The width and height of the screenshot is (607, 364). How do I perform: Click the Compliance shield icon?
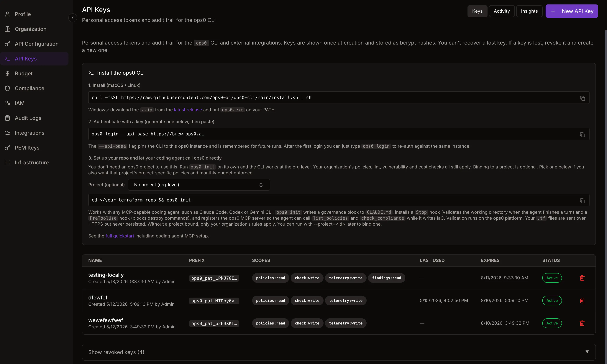[7, 88]
